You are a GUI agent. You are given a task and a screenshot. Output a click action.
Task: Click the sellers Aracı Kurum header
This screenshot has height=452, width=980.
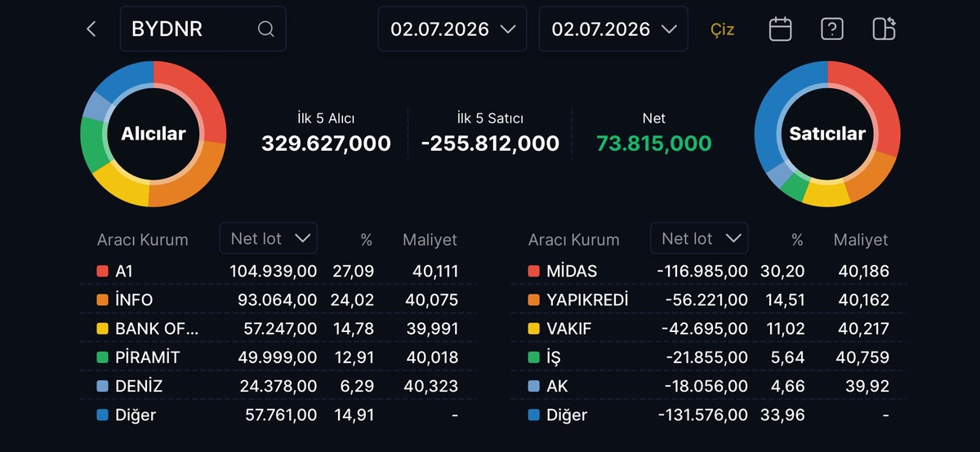tap(573, 240)
